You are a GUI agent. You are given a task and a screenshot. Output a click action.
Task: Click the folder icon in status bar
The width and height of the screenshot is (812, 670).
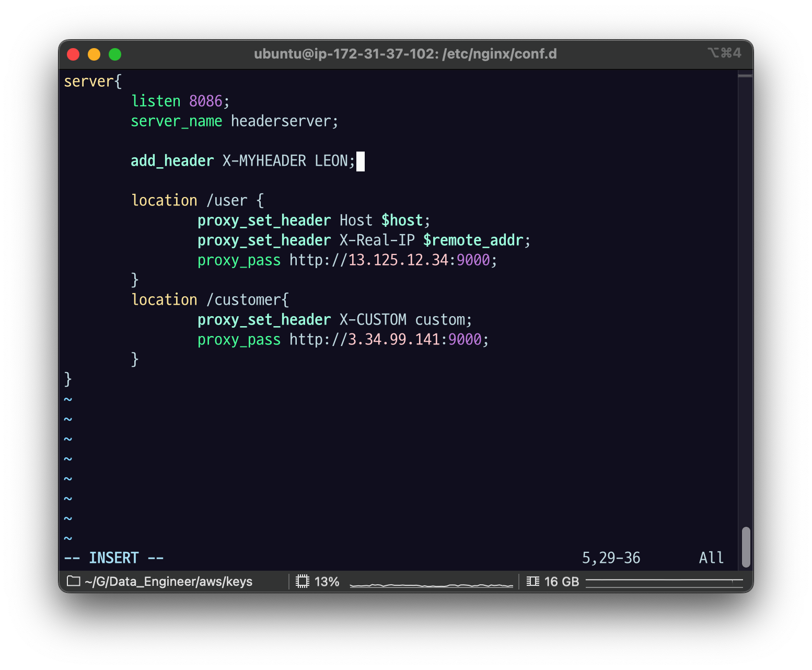74,581
